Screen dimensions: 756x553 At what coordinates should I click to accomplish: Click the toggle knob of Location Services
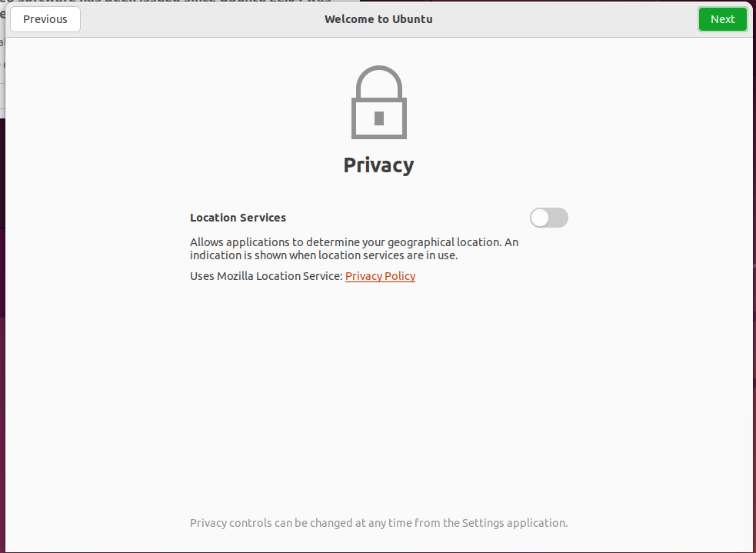(540, 218)
